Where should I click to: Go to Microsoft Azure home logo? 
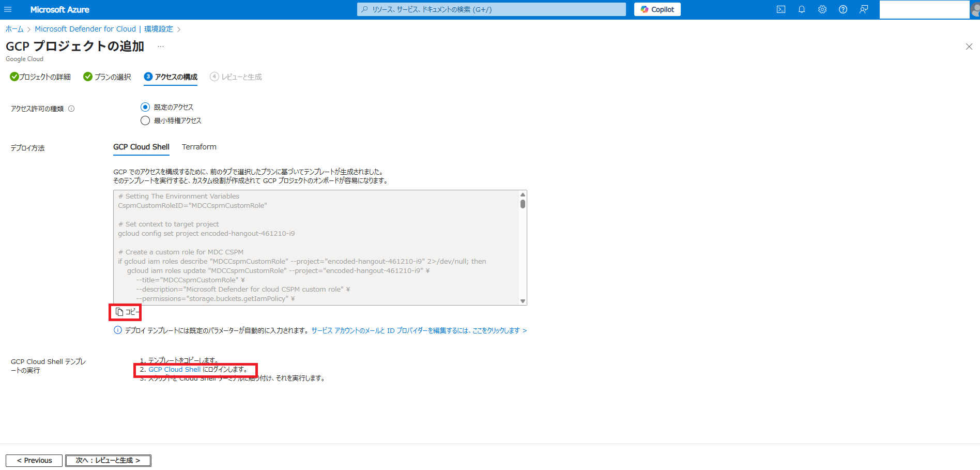(59, 9)
